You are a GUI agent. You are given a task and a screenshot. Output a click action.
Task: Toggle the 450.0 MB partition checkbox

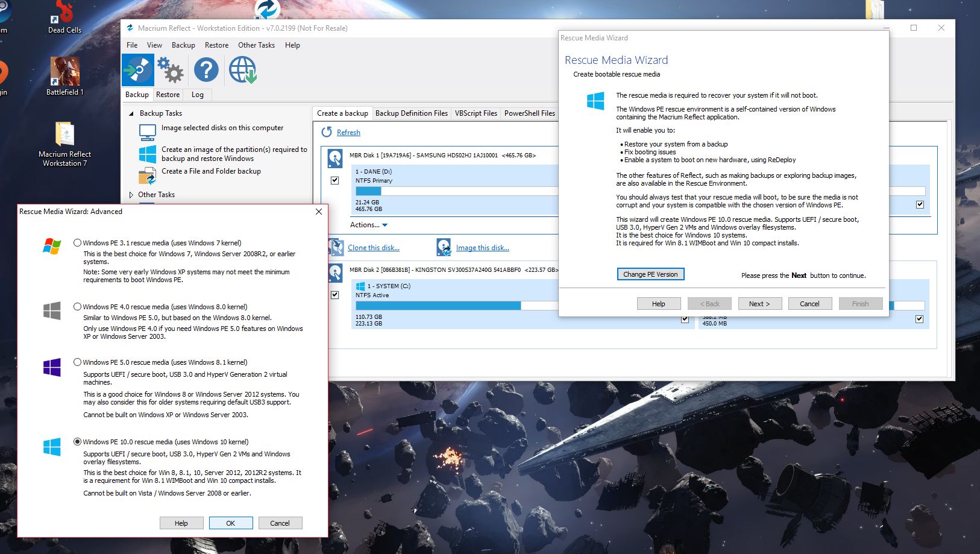tap(919, 319)
